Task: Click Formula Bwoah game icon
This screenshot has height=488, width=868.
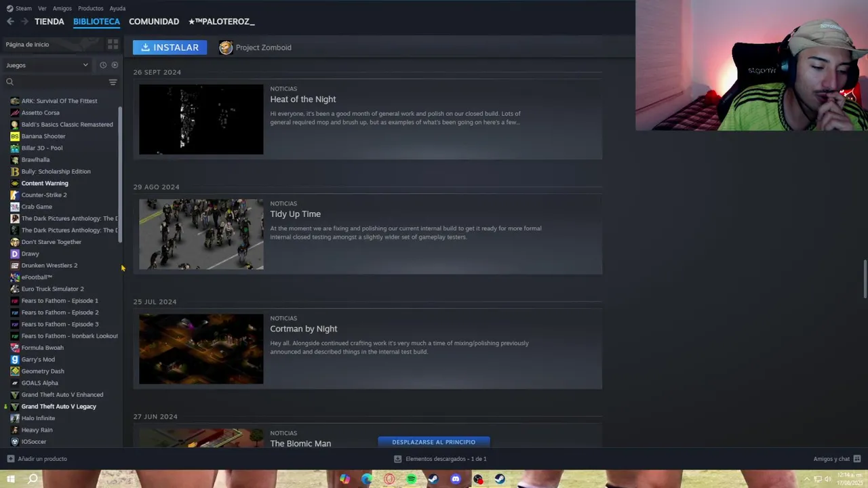Action: pos(15,348)
